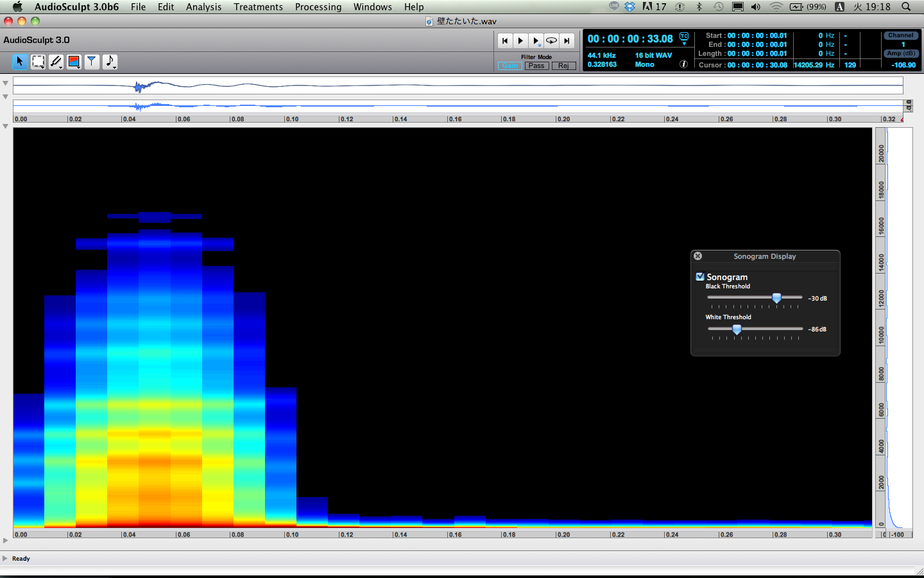Click the Start time value in transport display
Viewport: 924px width, 578px height.
757,35
